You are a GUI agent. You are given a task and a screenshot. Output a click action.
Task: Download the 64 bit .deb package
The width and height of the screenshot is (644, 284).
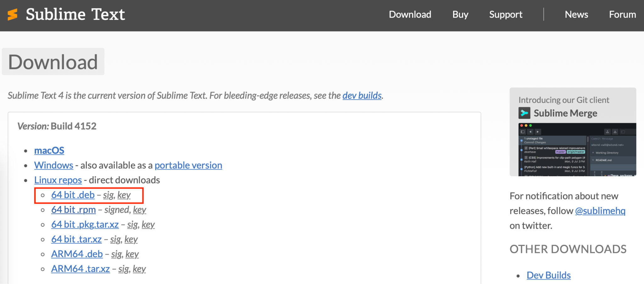[x=73, y=195]
